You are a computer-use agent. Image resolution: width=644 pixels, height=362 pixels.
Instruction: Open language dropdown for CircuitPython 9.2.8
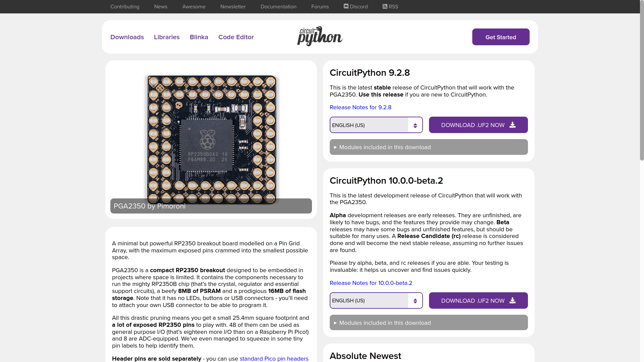[376, 125]
